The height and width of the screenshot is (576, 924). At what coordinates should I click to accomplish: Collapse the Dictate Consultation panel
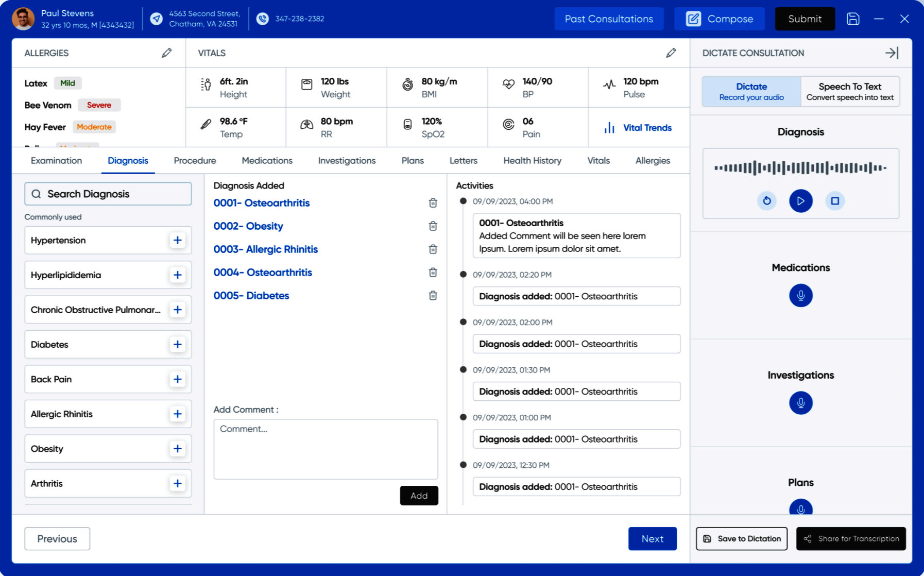click(892, 53)
